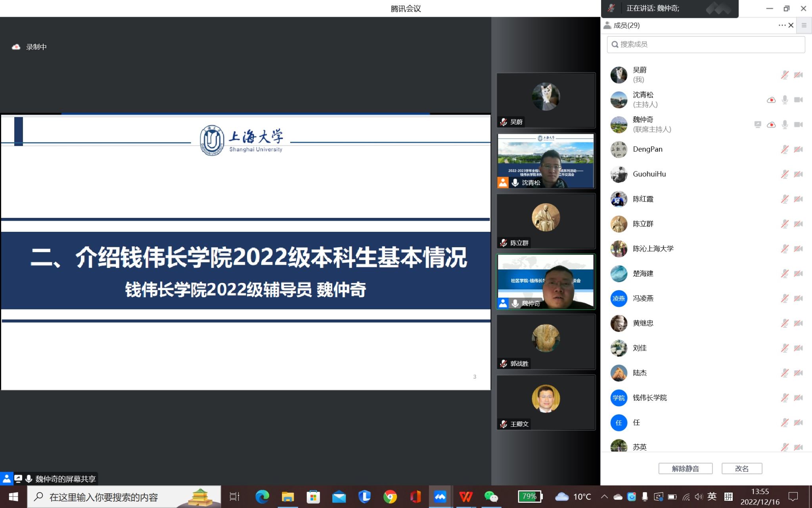Image resolution: width=812 pixels, height=508 pixels.
Task: Click the 搜索成员 search field
Action: pyautogui.click(x=706, y=44)
